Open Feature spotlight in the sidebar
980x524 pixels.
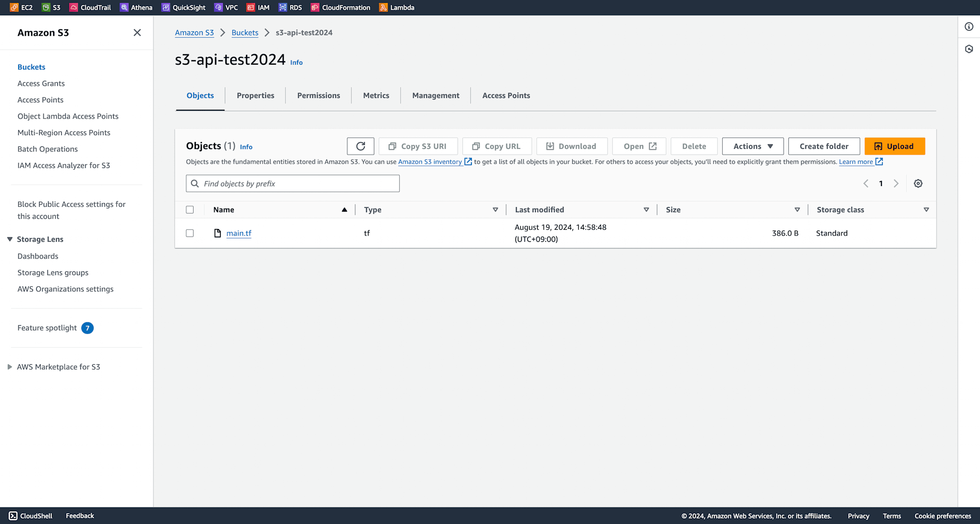[x=47, y=328]
